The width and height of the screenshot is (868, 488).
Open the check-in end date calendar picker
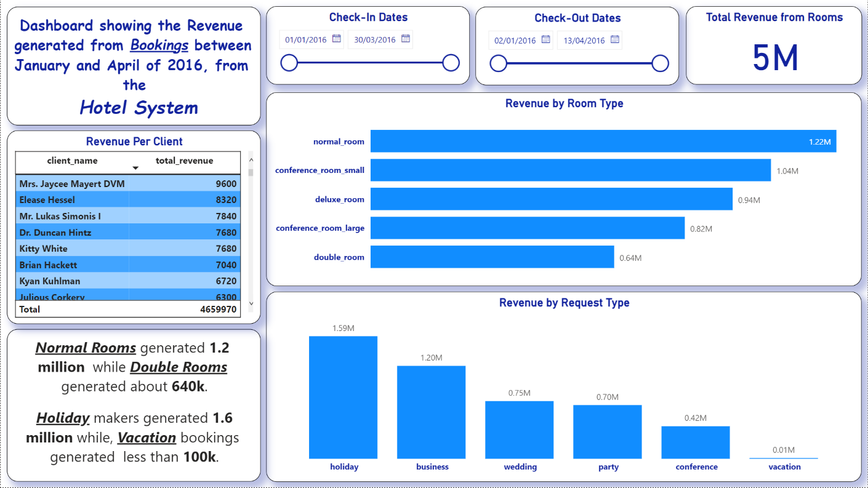[x=405, y=39]
